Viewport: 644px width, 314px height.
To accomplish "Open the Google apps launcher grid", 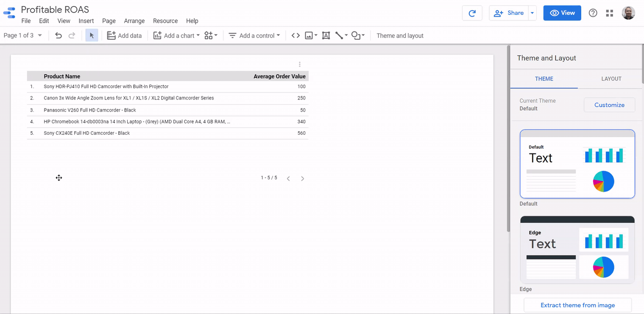I will coord(609,13).
